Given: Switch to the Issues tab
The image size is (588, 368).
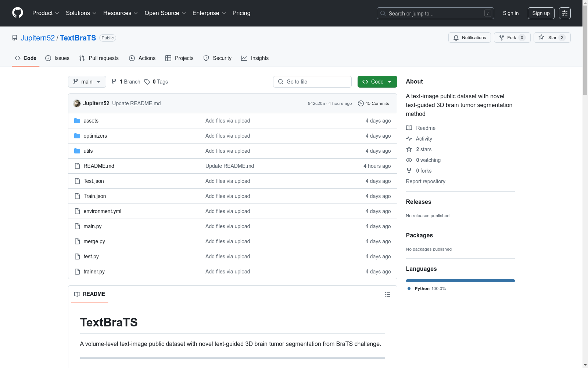Looking at the screenshot, I should tap(57, 58).
